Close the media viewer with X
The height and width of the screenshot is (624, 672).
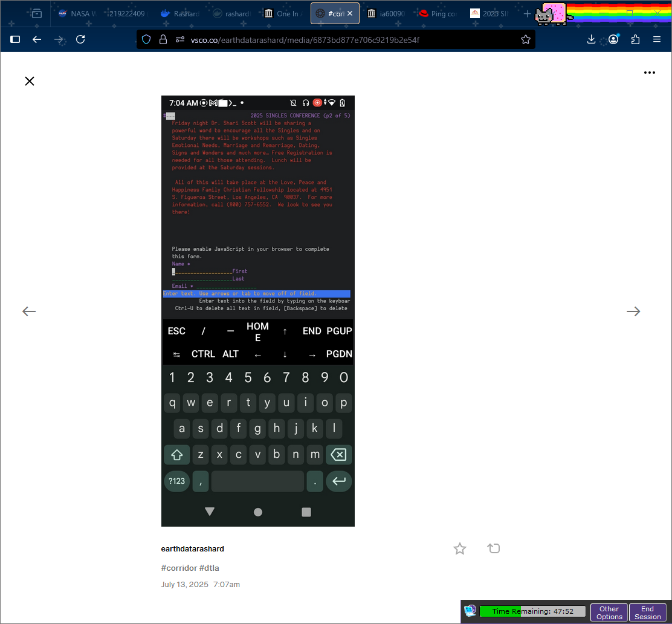click(30, 81)
